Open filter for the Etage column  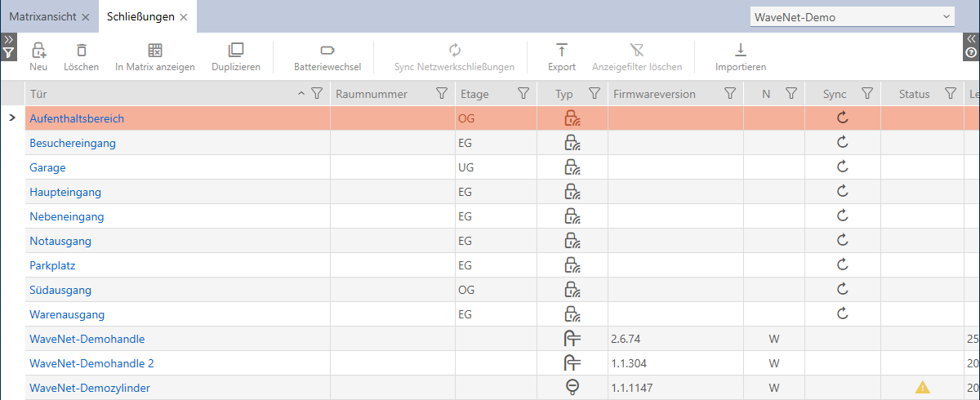(523, 94)
